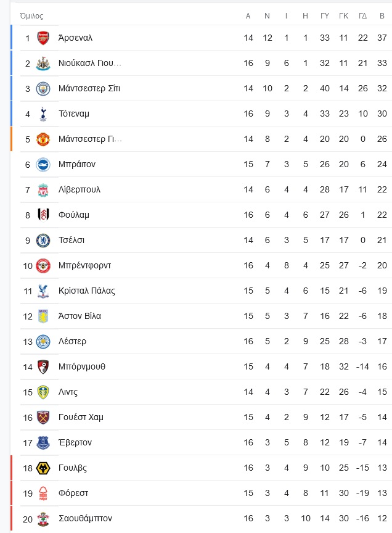
Task: Click the Chelsea crest icon
Action: point(43,241)
